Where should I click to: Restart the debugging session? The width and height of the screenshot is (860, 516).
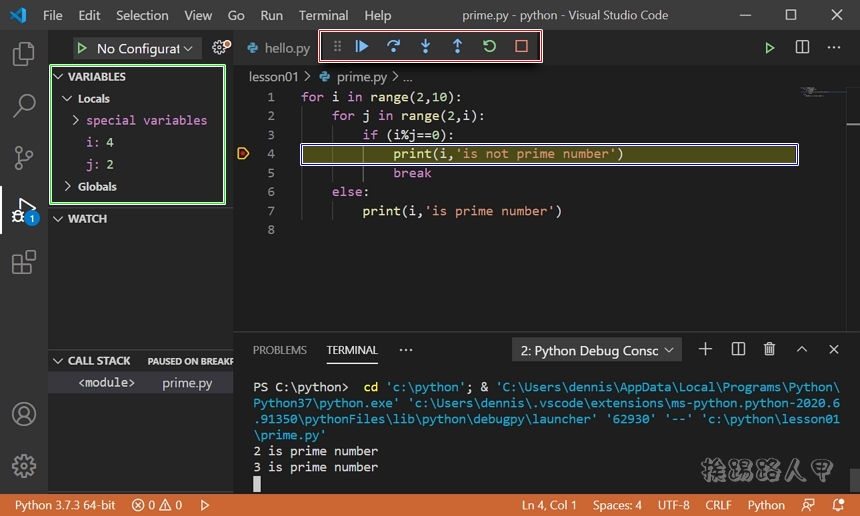pos(489,47)
